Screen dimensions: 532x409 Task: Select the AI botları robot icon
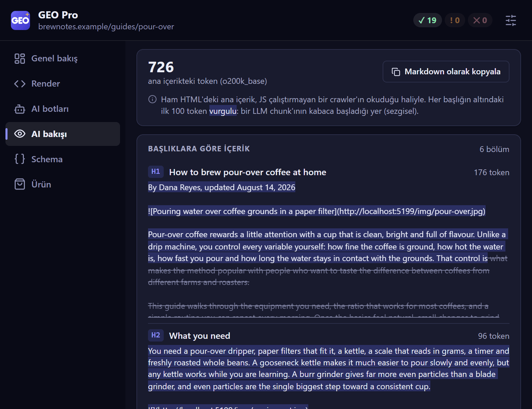click(x=20, y=109)
